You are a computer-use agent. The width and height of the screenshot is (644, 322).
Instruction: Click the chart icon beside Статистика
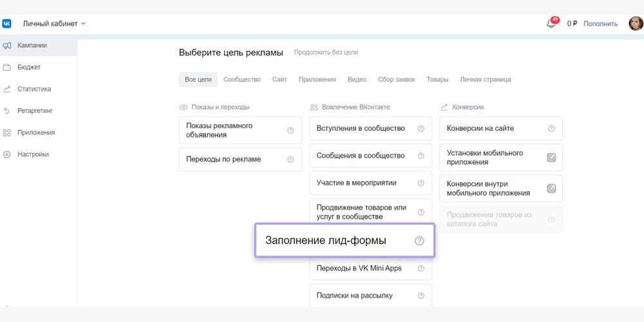[x=7, y=89]
